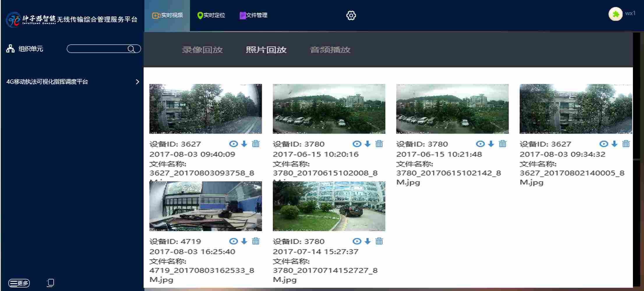
Task: View the 2017-06-15 10:21:48 photo via eye icon
Action: pos(480,144)
